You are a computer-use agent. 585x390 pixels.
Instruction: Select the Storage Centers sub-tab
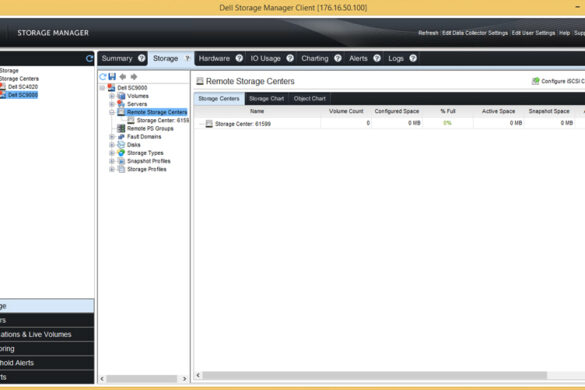pyautogui.click(x=219, y=99)
